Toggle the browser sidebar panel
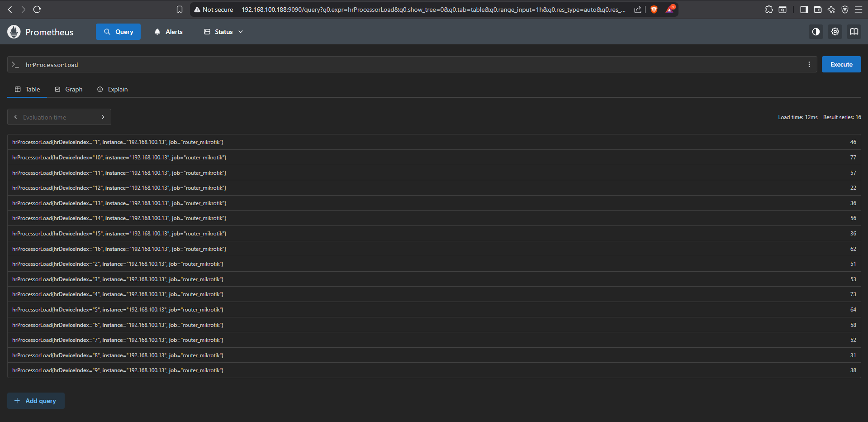The height and width of the screenshot is (422, 868). (x=804, y=10)
